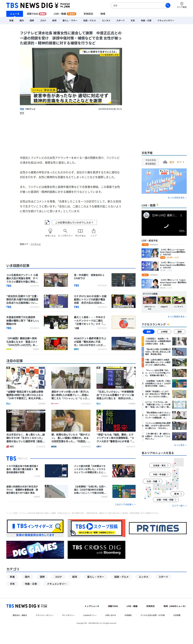Select the 週間 ranking filter
Screen dimensions: 193x644
click(179, 331)
